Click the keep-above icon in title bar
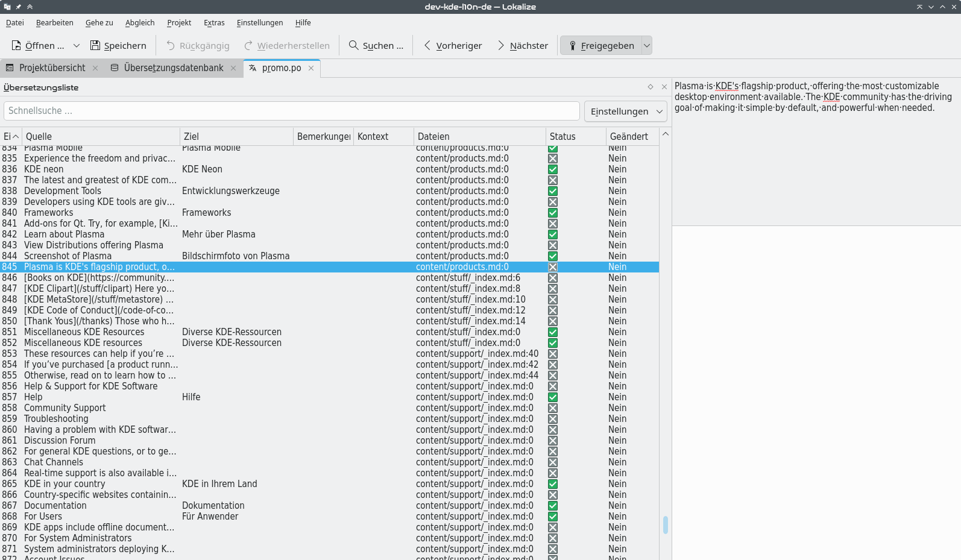This screenshot has width=961, height=560. click(x=30, y=7)
